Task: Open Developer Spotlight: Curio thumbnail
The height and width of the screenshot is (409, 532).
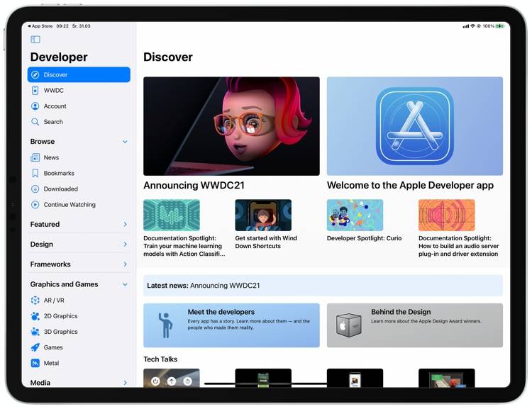Action: pyautogui.click(x=355, y=215)
